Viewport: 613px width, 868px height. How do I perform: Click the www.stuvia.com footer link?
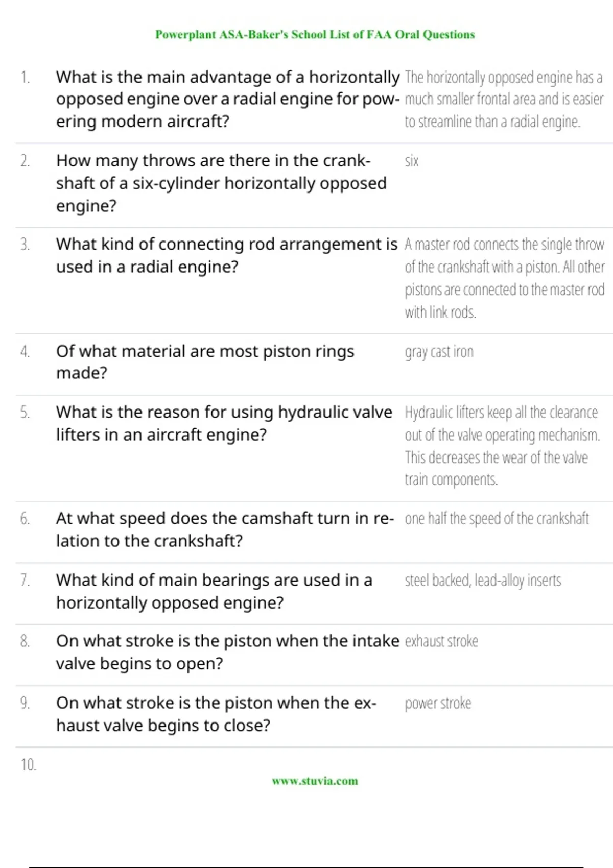pyautogui.click(x=315, y=781)
